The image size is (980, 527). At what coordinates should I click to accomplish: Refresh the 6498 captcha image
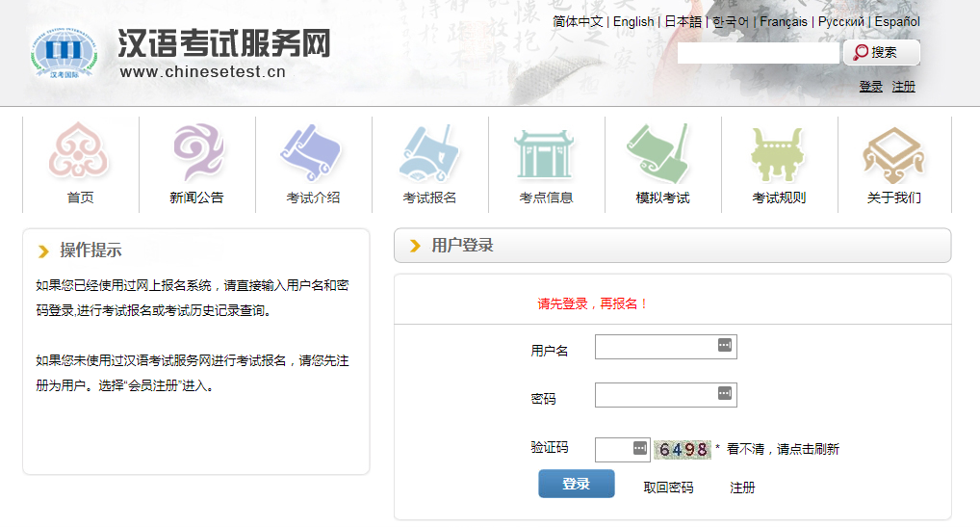click(682, 450)
